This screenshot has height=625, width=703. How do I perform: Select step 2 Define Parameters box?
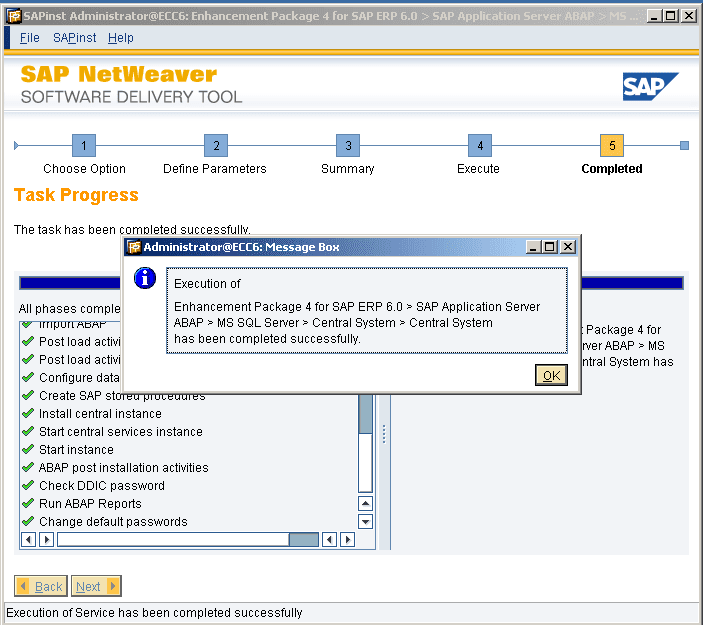point(216,145)
